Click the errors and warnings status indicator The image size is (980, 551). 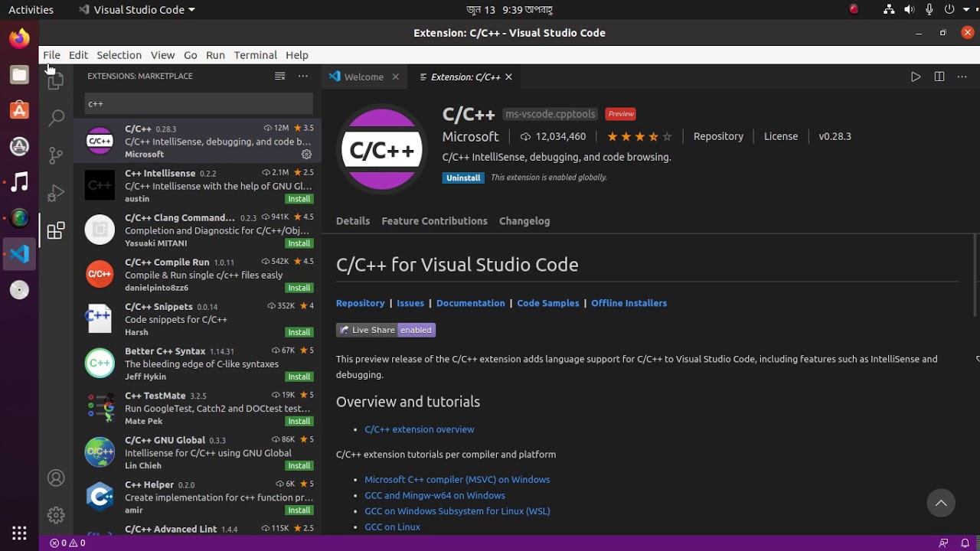tap(67, 543)
